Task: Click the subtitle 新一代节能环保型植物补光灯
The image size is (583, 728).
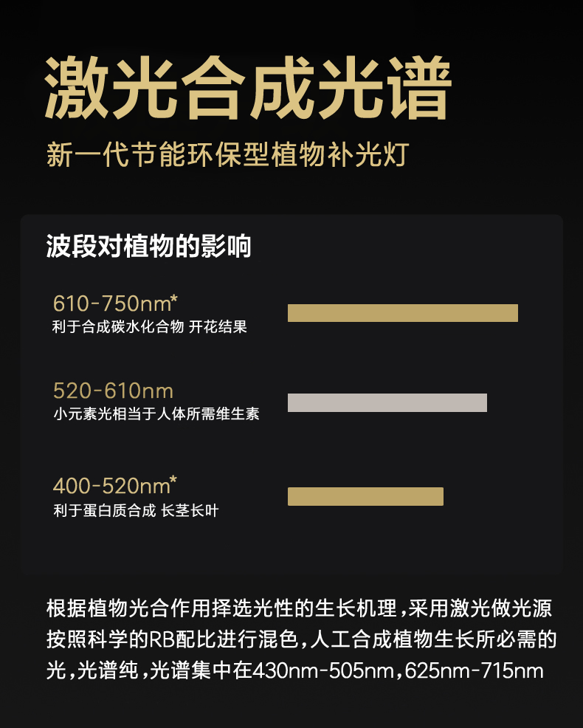Action: 227,157
